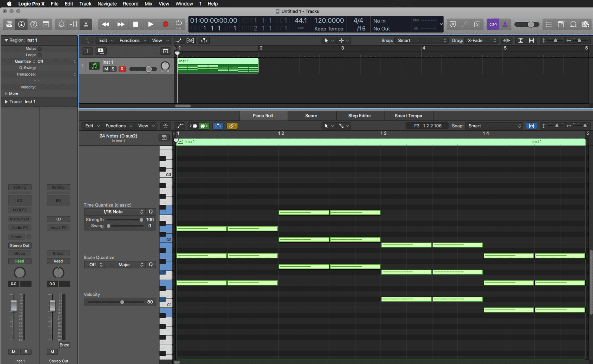Screen dimensions: 593x364
Task: Rewind playback
Action: pos(106,24)
